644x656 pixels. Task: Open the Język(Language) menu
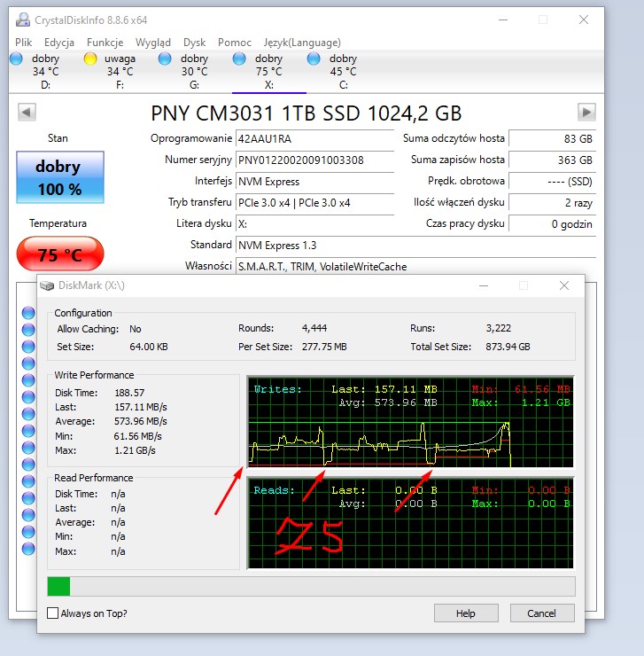pos(302,43)
